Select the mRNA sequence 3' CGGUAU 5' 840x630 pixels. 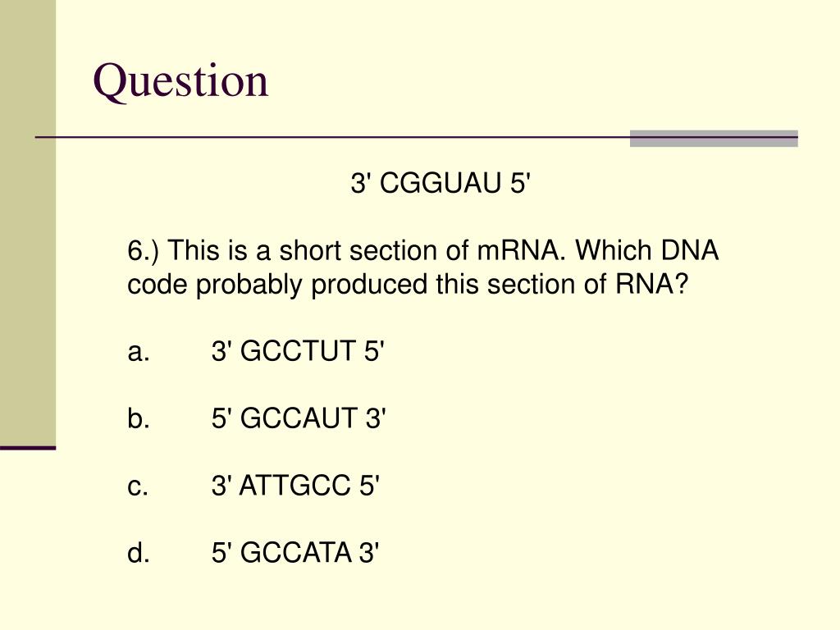coord(441,183)
